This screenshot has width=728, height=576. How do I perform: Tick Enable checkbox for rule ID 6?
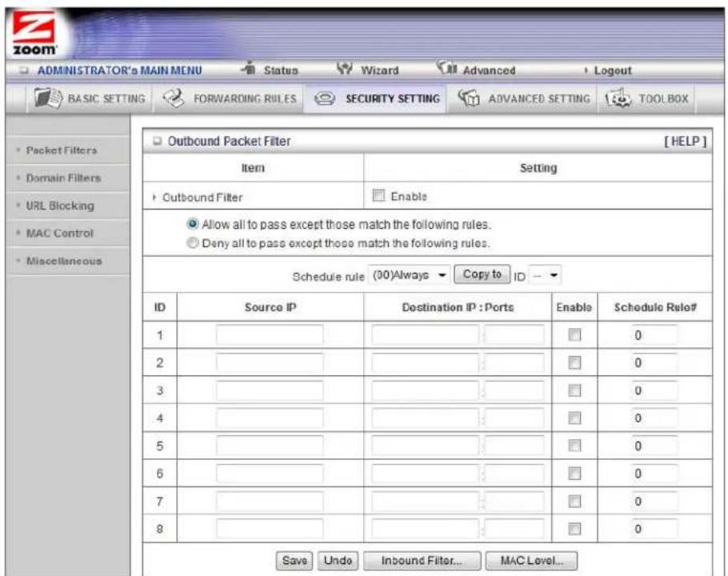pyautogui.click(x=574, y=474)
